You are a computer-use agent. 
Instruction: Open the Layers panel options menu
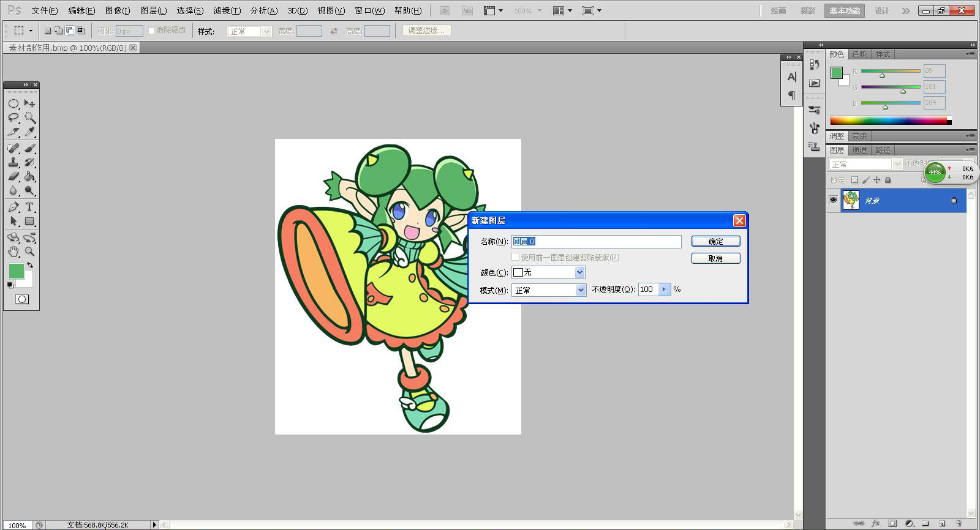point(970,150)
